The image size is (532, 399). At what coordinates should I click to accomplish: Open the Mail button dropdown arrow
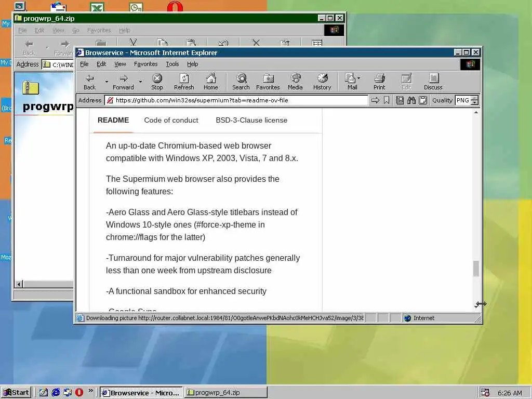[x=359, y=78]
